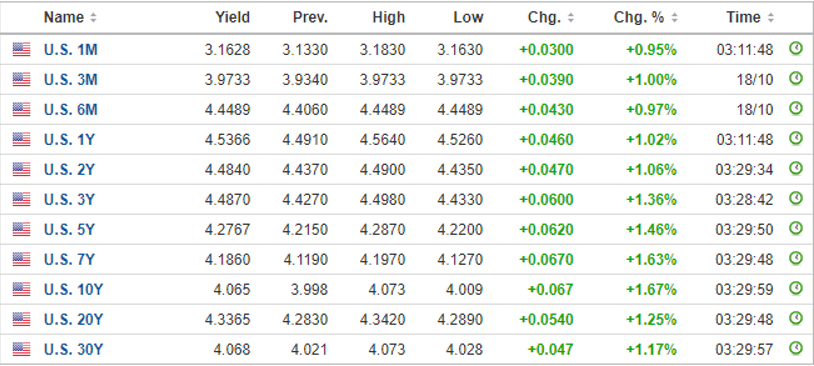Click the Yield column header
Image resolution: width=814 pixels, height=366 pixels.
233,18
